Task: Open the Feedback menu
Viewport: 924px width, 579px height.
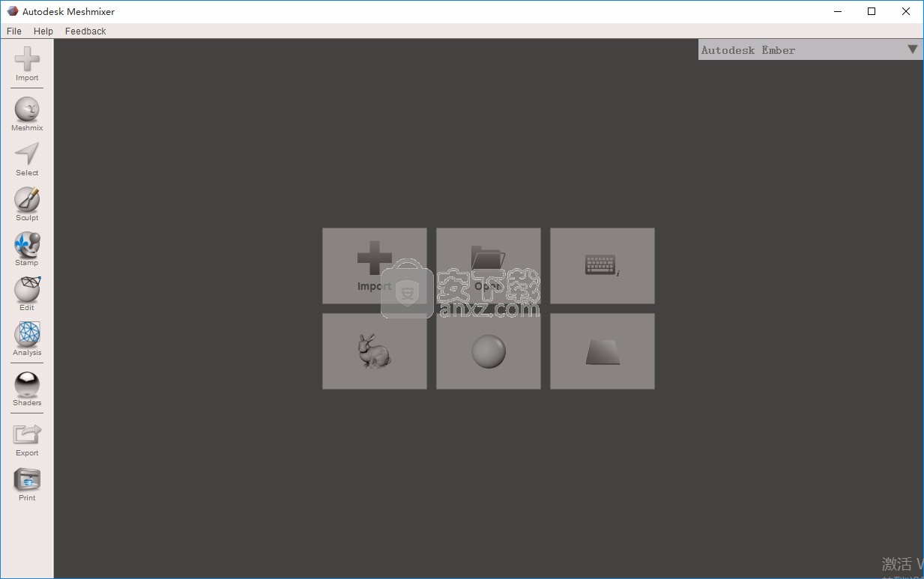Action: point(85,31)
